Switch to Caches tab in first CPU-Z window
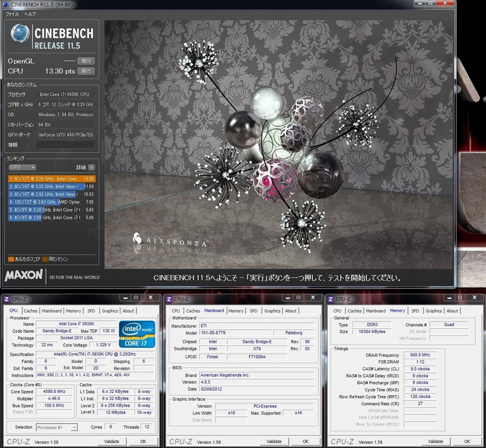Viewport: 486px width, 448px height. pyautogui.click(x=30, y=311)
